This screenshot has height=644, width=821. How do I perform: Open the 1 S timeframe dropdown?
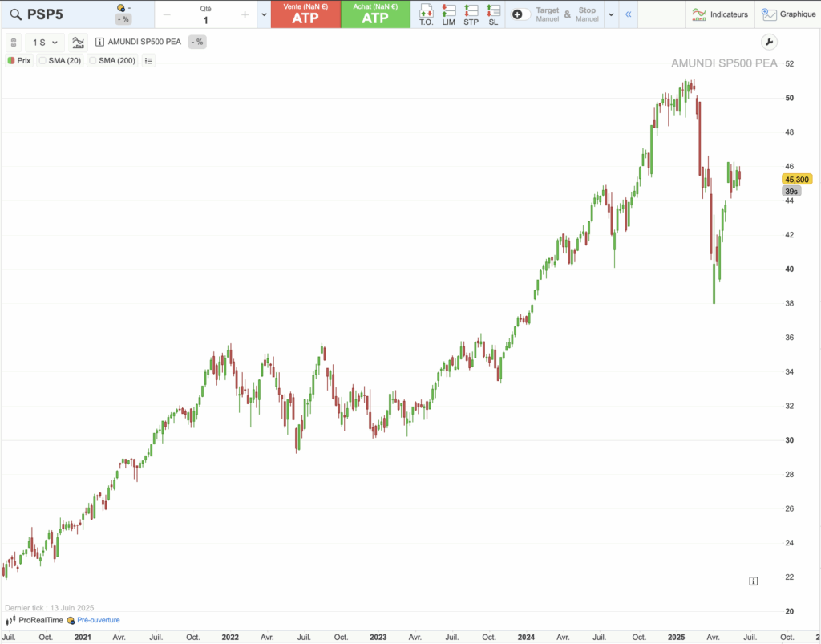(45, 43)
